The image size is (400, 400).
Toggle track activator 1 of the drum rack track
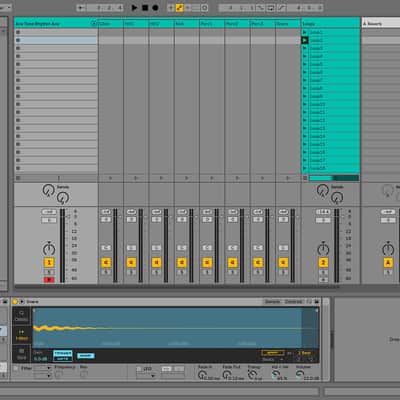coord(49,263)
